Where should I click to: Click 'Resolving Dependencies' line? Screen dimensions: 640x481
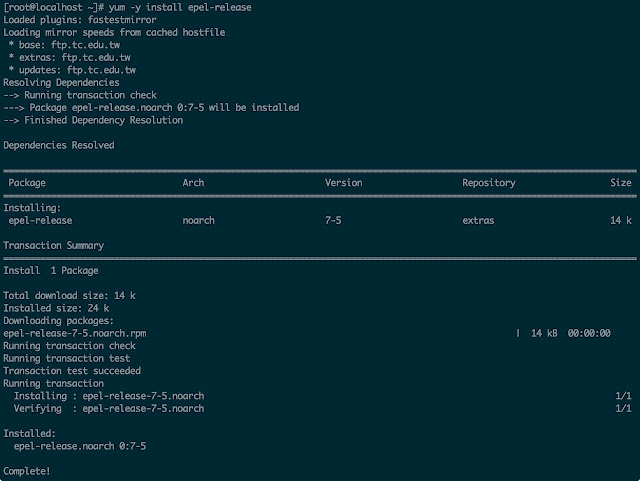point(61,82)
